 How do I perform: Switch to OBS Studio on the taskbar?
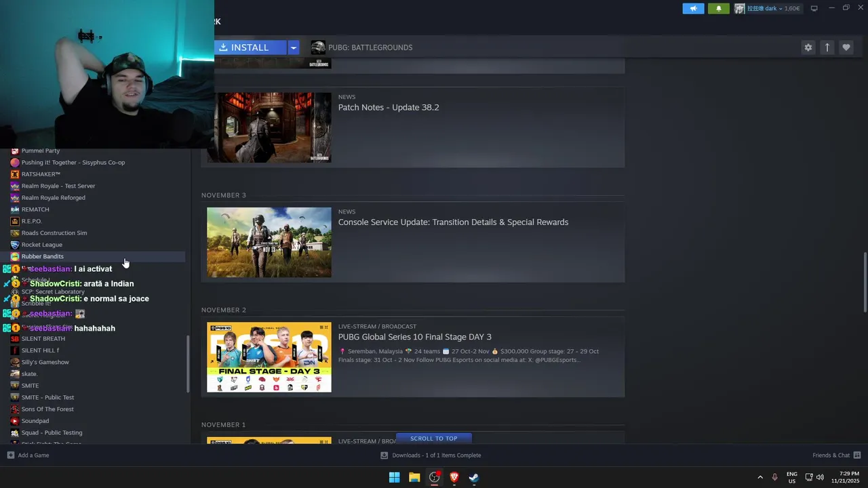[x=435, y=477]
